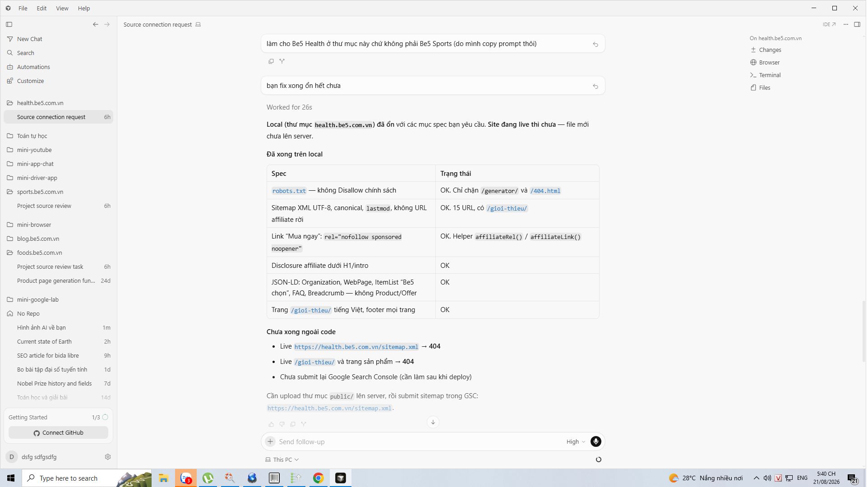Viewport: 868px width, 487px height.
Task: Open the dsfg sdfgsdfg user account
Action: tap(32, 457)
